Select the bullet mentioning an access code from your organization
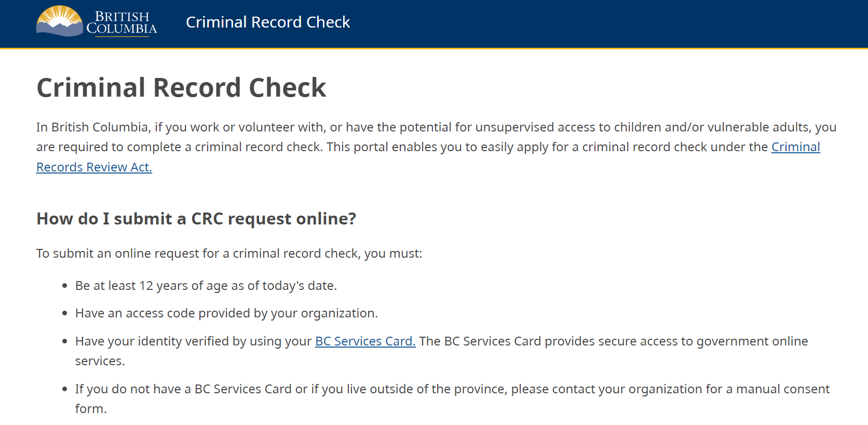 point(227,313)
